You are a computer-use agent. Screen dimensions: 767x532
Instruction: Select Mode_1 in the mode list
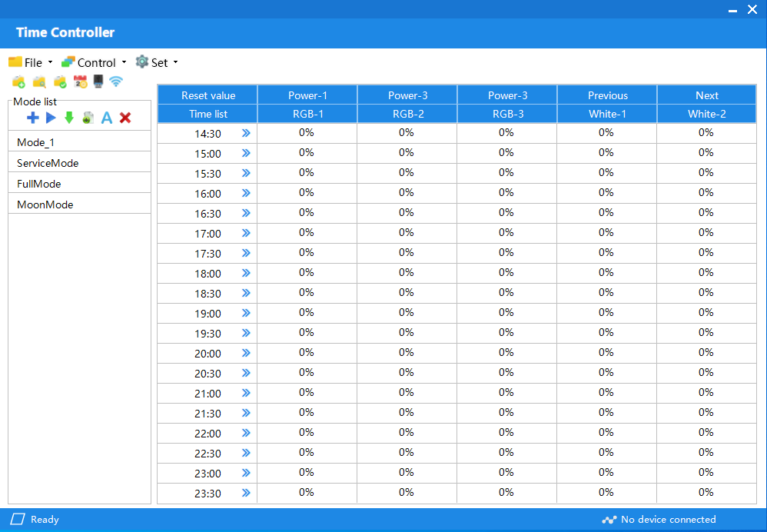point(79,142)
